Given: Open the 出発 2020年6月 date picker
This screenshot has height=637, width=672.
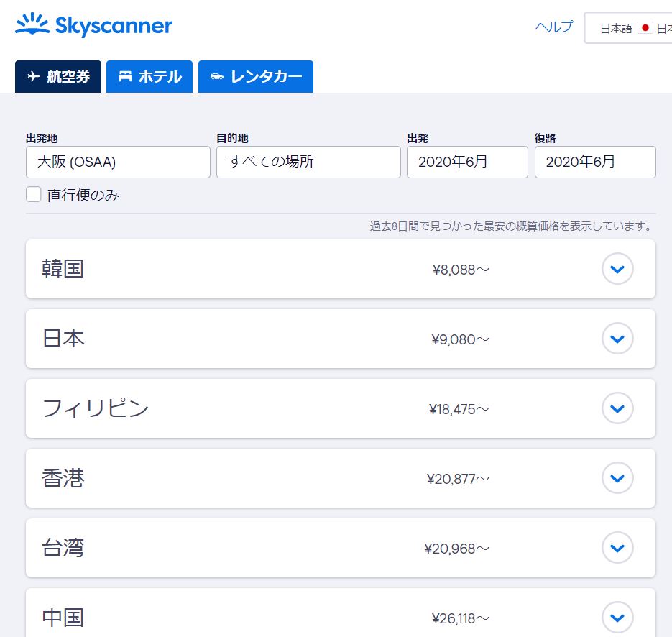Looking at the screenshot, I should pyautogui.click(x=467, y=162).
